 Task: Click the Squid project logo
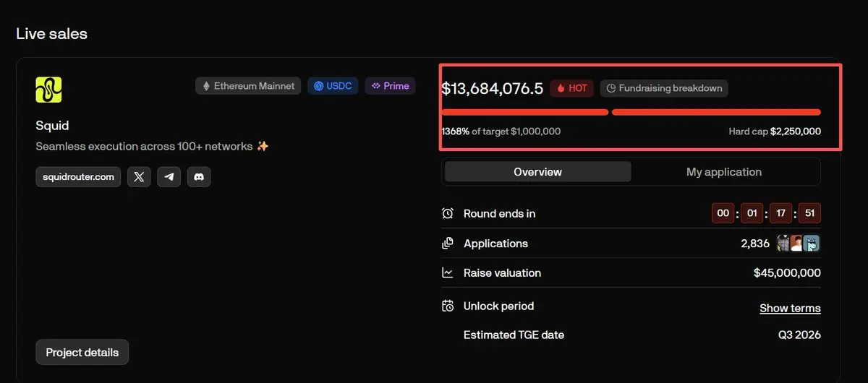pos(48,90)
